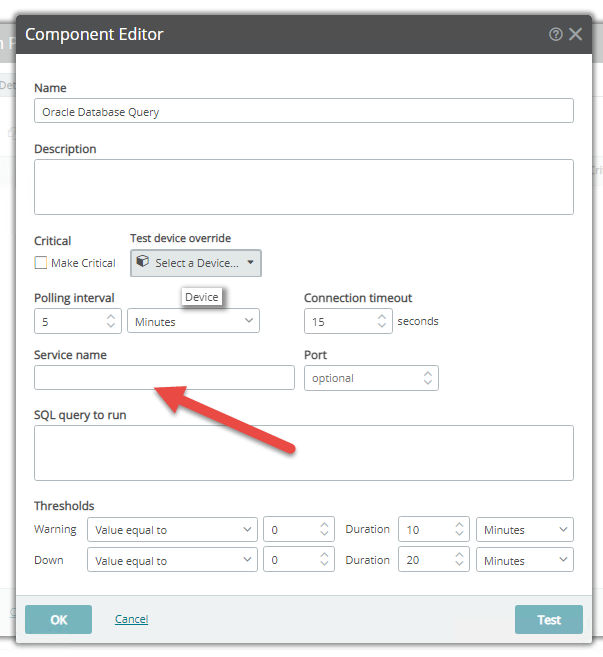The image size is (603, 657).
Task: Enable the Make Critical checkbox
Action: (41, 263)
